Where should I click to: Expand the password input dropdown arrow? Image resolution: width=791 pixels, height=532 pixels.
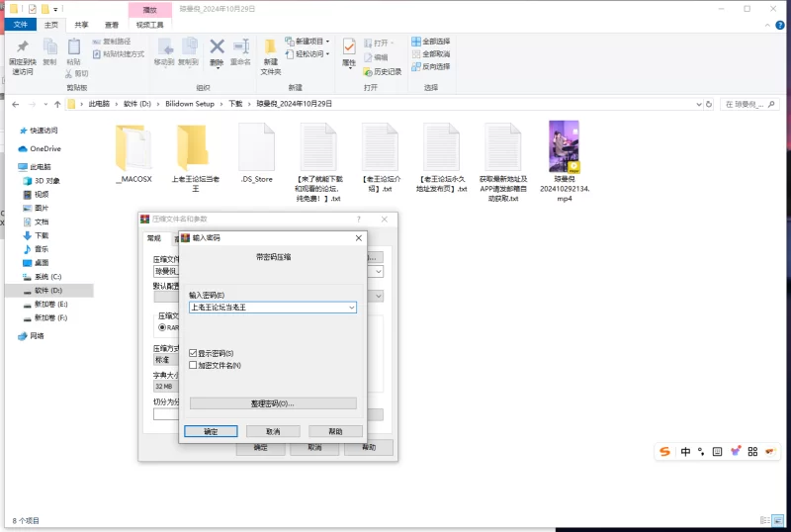351,308
